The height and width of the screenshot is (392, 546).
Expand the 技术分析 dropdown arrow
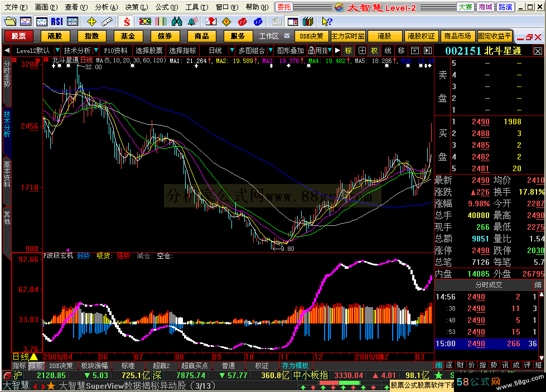click(96, 51)
